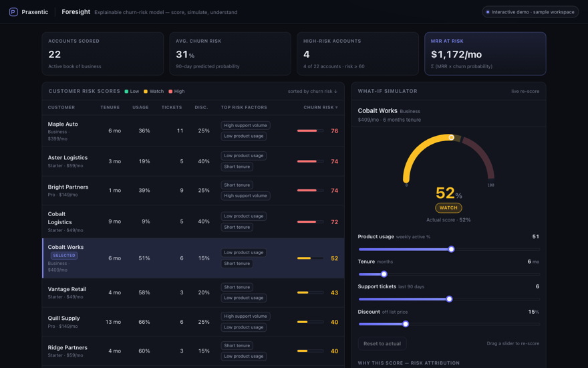588x368 pixels.
Task: Click Bright Partners' churn risk bar
Action: [x=310, y=191]
